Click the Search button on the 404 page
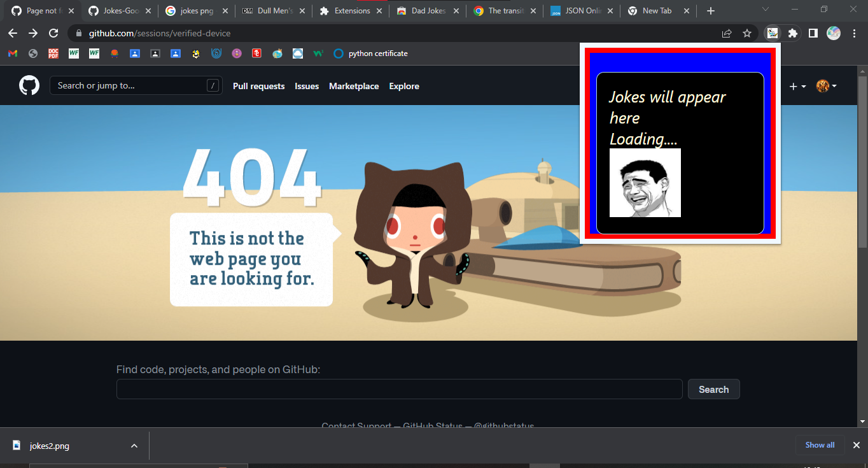868x468 pixels. (713, 389)
